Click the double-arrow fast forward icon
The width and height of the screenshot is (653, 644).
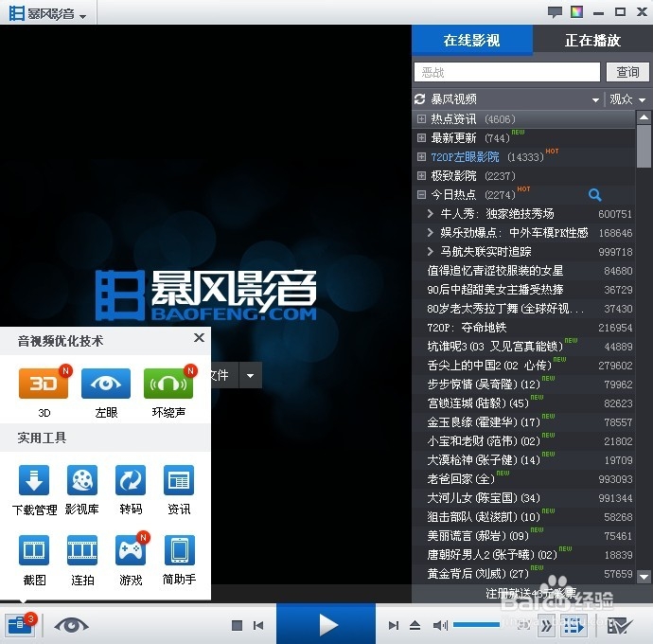pos(546,626)
